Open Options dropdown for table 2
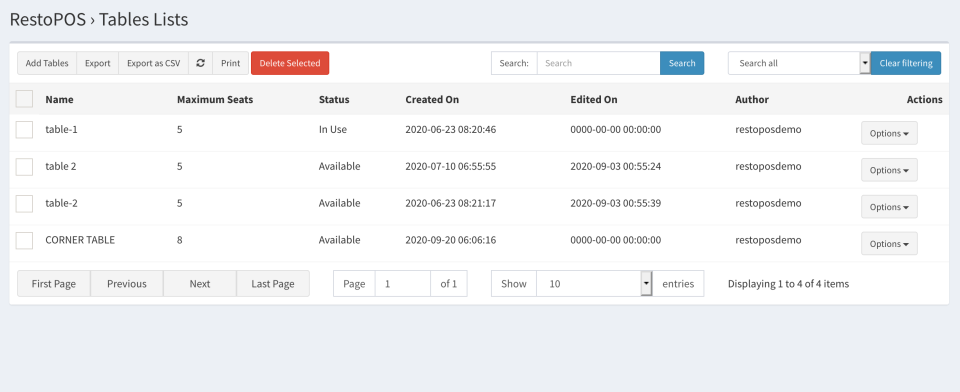This screenshot has width=960, height=392. click(889, 170)
